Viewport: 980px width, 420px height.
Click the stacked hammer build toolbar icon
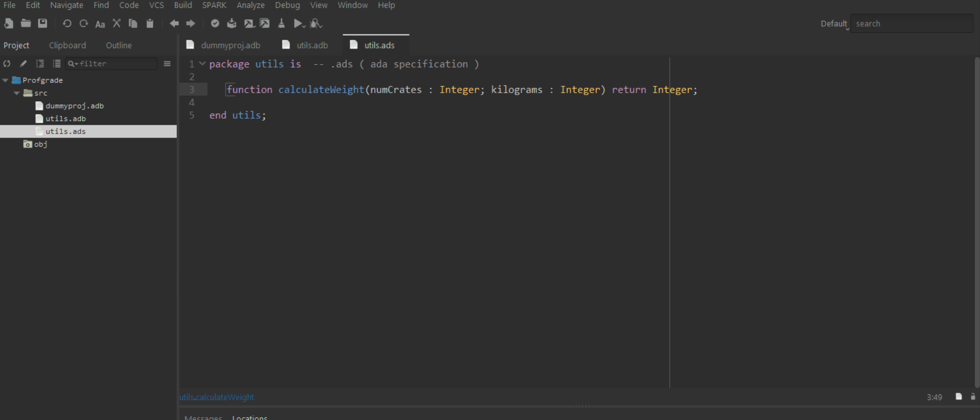(265, 24)
